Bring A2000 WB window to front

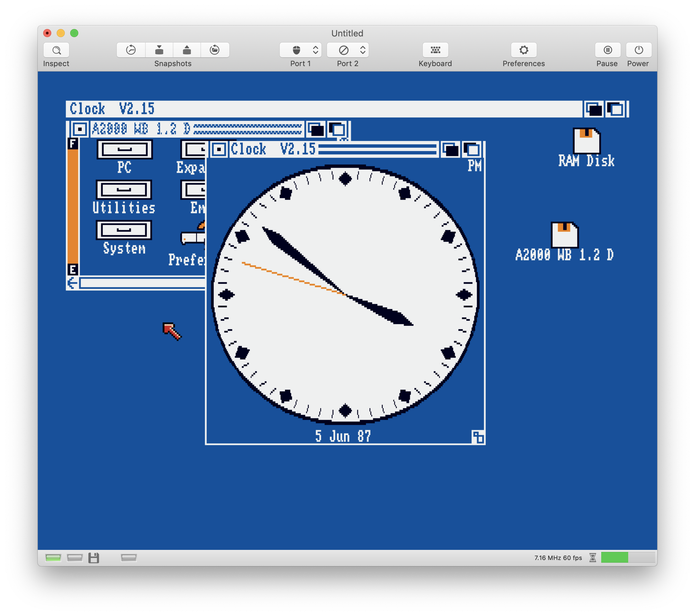(337, 129)
